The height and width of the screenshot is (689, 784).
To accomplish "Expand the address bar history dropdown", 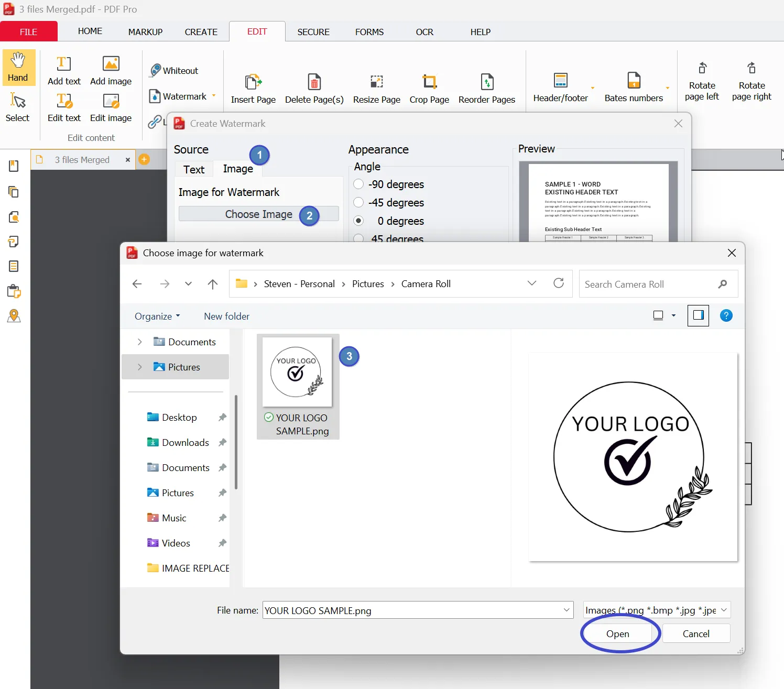I will [532, 283].
